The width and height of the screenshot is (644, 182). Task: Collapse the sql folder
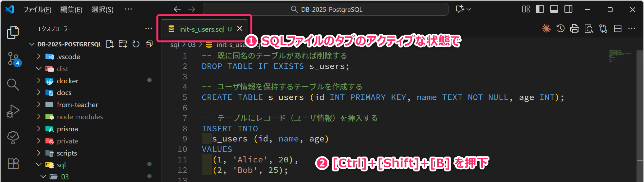click(61, 165)
